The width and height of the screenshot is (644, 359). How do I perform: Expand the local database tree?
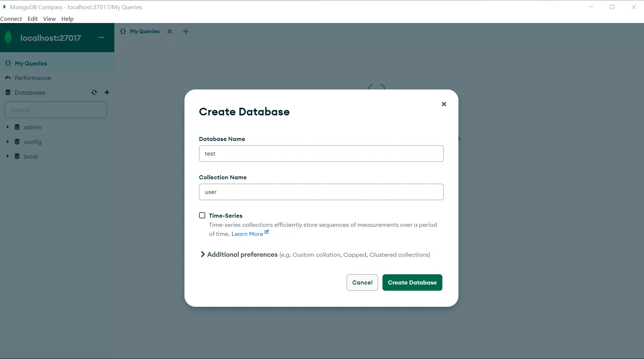tap(7, 156)
